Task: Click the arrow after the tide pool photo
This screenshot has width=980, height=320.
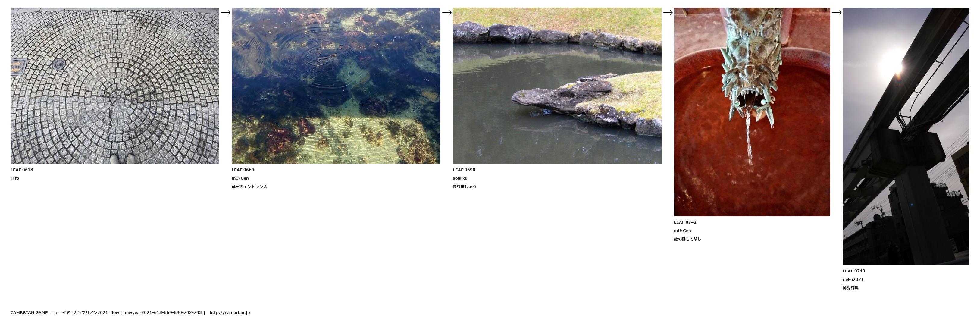Action: pyautogui.click(x=447, y=13)
